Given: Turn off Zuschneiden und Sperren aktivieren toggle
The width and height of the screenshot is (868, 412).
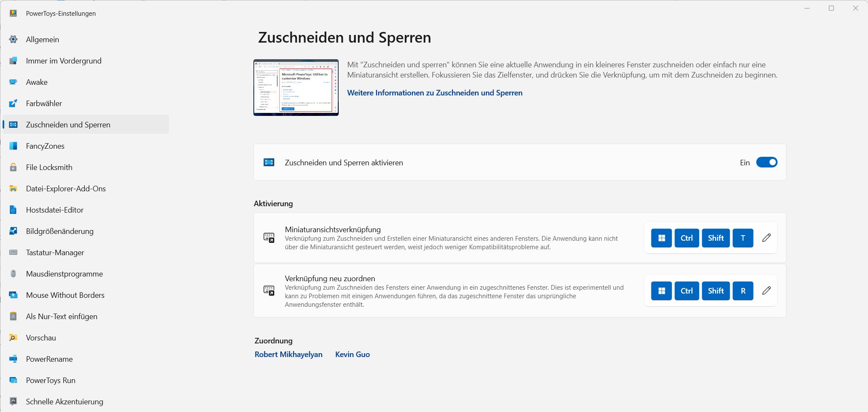Looking at the screenshot, I should click(x=766, y=162).
